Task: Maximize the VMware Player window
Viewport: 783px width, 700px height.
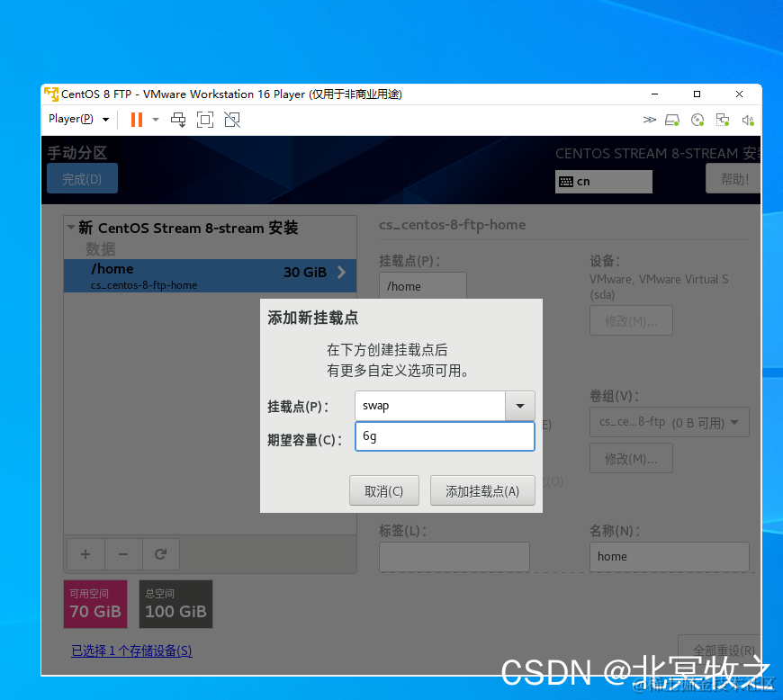Action: click(697, 94)
